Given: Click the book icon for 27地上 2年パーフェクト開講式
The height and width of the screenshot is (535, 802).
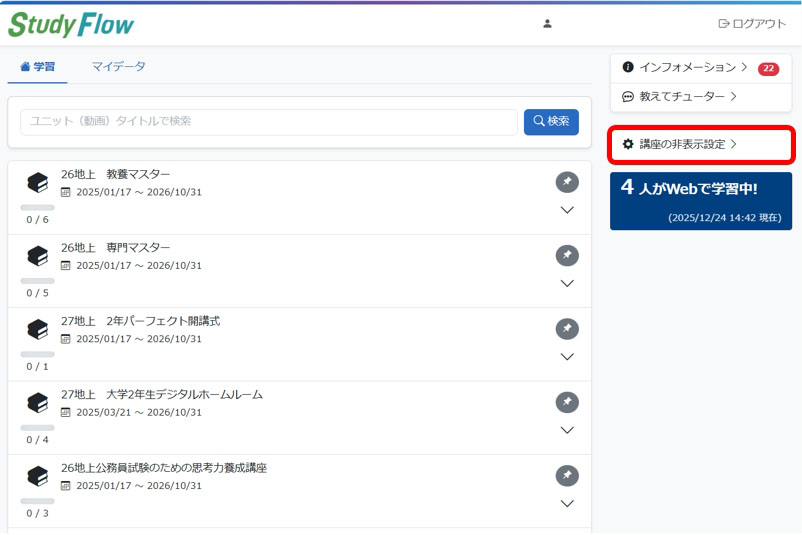Looking at the screenshot, I should click(x=38, y=330).
